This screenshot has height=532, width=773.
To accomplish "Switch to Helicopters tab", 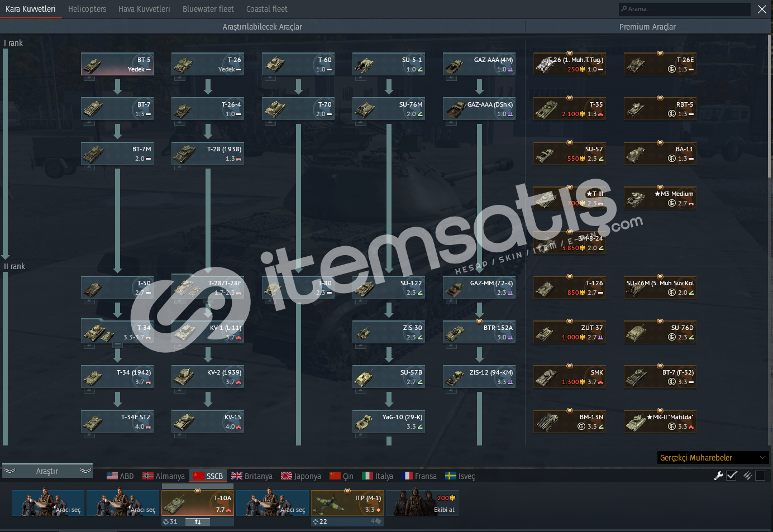I will 87,9.
